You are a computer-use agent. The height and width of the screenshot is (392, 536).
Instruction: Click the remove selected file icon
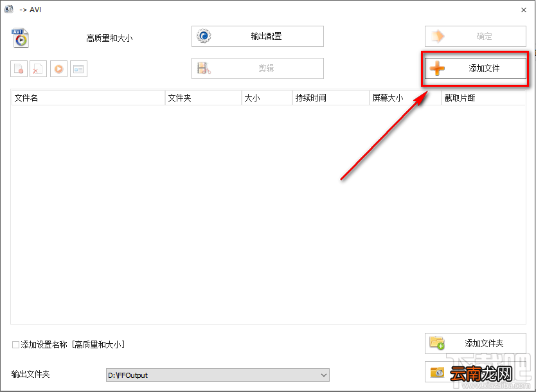click(19, 69)
